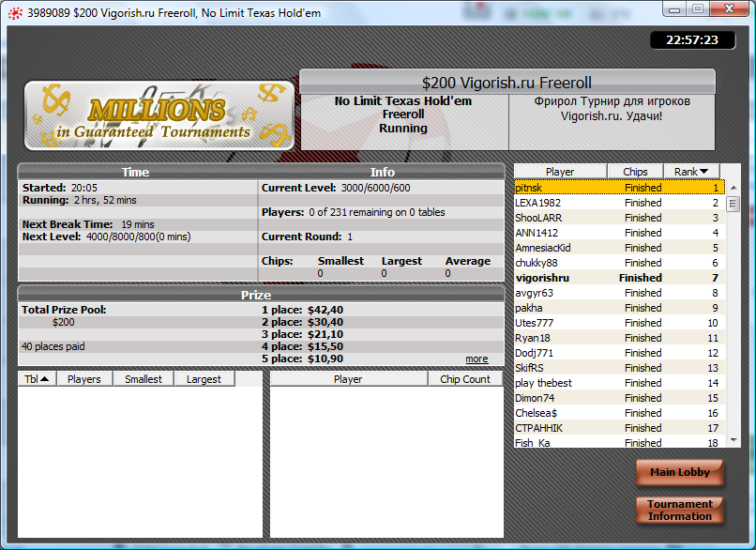The height and width of the screenshot is (550, 756).
Task: Select player Dodj771 row
Action: point(619,353)
